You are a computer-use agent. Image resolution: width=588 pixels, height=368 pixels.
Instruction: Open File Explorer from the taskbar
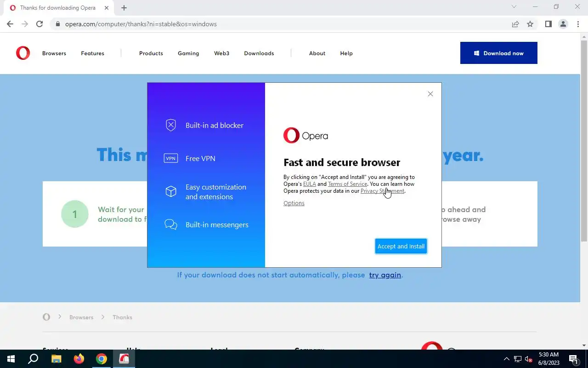tap(56, 359)
